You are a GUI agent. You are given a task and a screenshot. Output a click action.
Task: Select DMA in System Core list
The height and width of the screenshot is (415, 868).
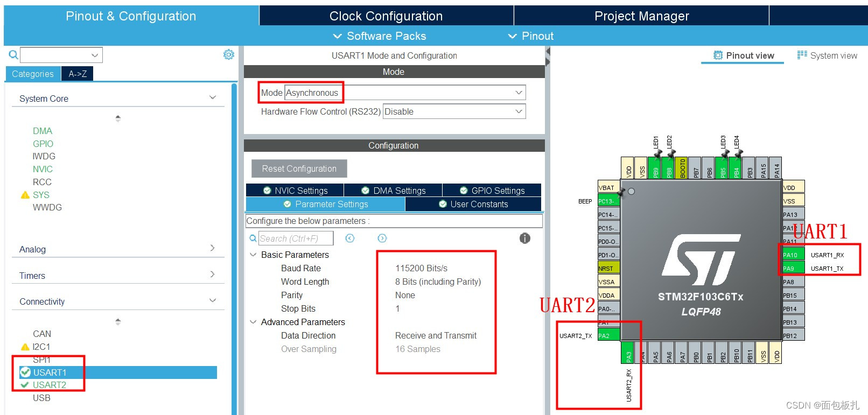coord(43,131)
